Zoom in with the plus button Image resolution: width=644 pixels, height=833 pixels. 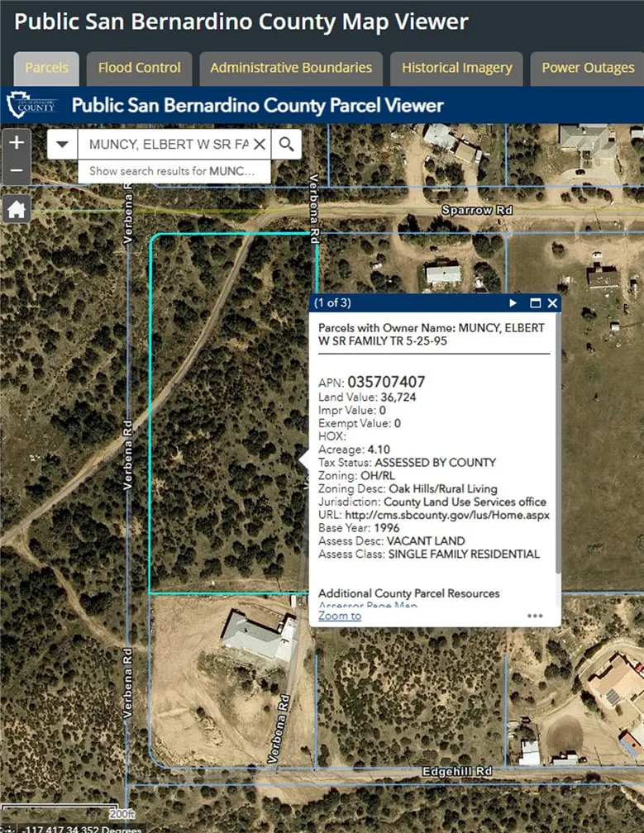point(17,142)
